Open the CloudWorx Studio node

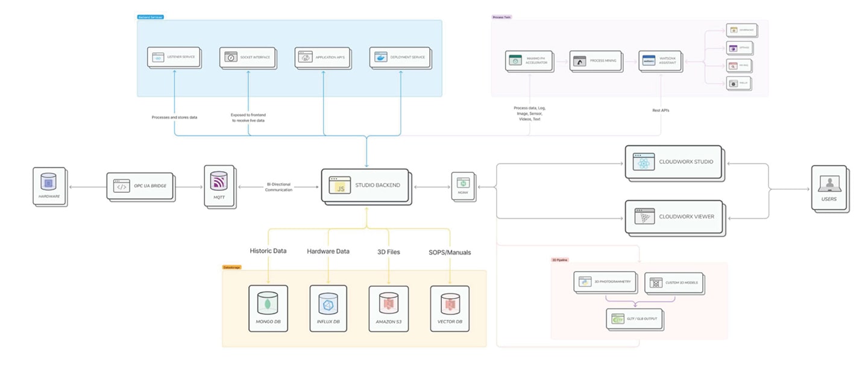(673, 161)
